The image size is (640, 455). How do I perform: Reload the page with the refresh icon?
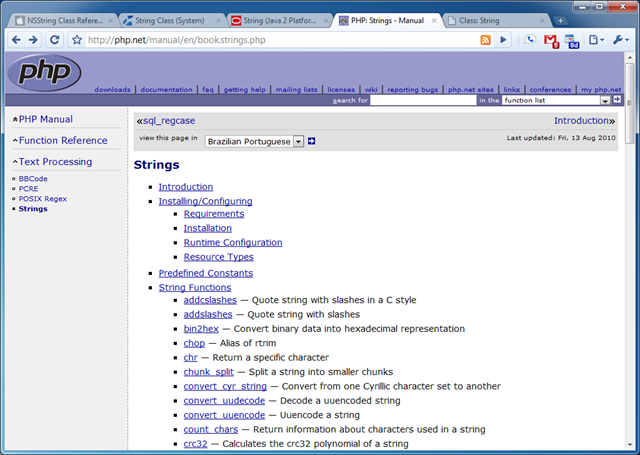click(55, 40)
